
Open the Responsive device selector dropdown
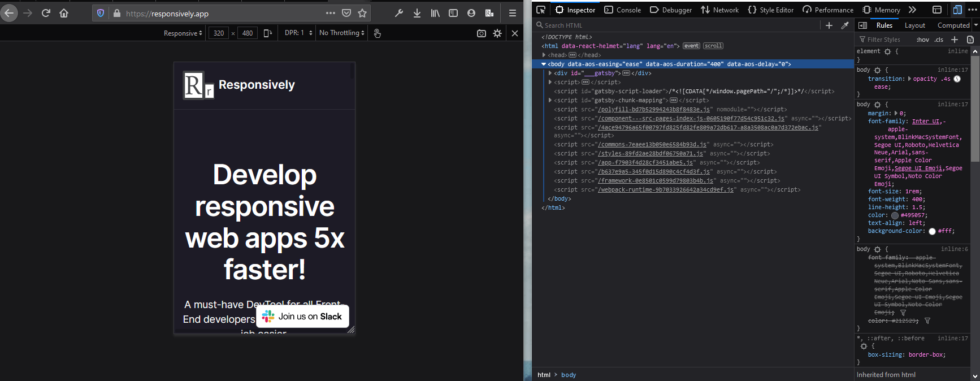point(183,33)
